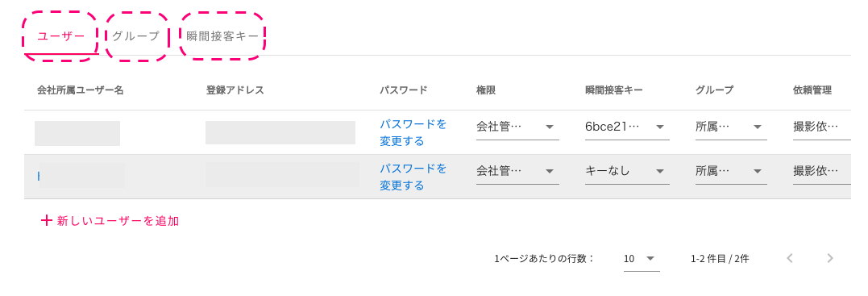868x296 pixels.
Task: Open the キーなし dropdown
Action: pos(627,171)
